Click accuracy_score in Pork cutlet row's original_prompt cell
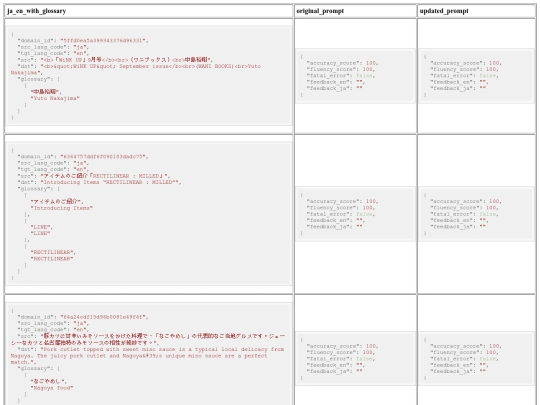Screen dimensions: 540x405 tap(342, 346)
